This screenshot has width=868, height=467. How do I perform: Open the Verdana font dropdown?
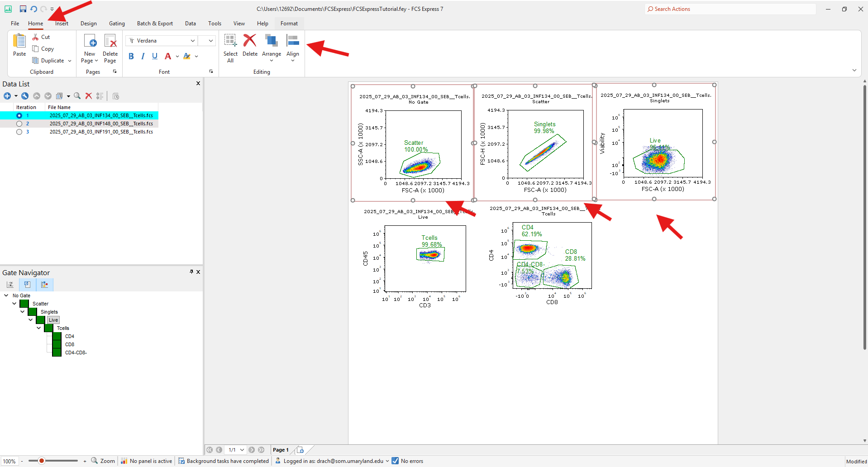click(193, 41)
